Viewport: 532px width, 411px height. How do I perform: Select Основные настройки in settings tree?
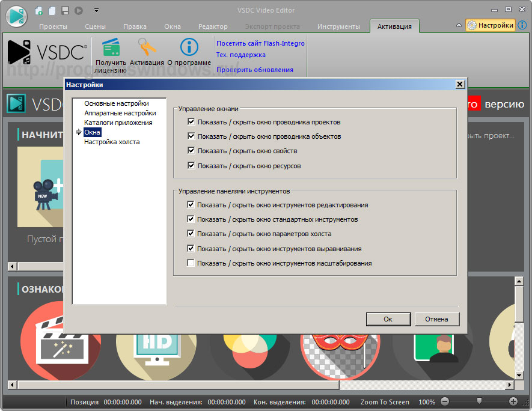(x=117, y=103)
